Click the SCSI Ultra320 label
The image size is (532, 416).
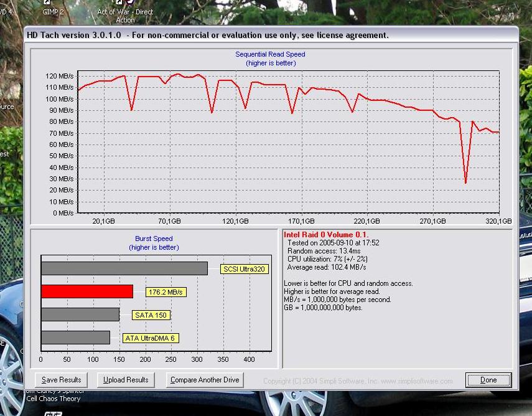[x=245, y=269]
